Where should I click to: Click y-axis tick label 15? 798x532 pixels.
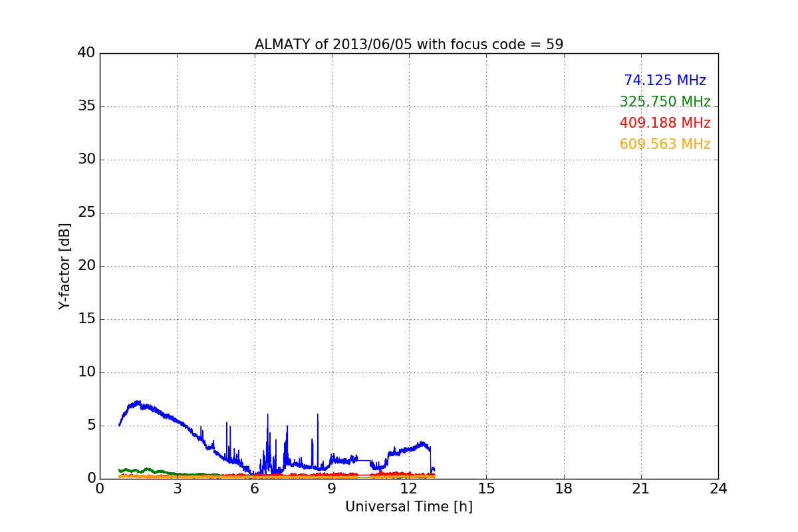click(x=86, y=319)
